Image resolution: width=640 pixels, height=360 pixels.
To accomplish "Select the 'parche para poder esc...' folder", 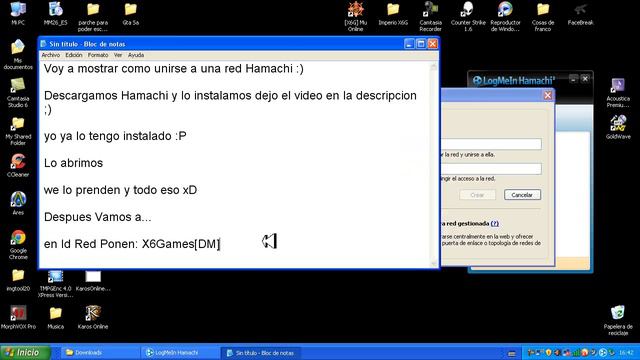I will pyautogui.click(x=93, y=17).
